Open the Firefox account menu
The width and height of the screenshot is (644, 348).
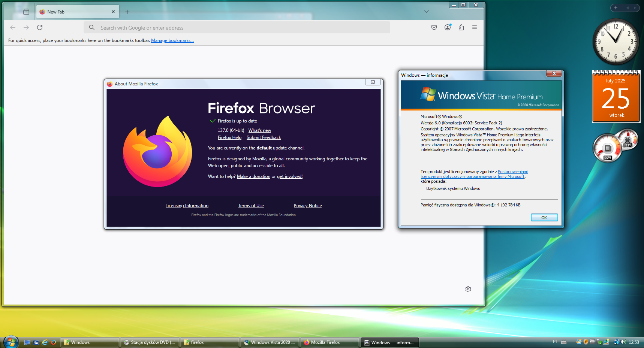[448, 27]
